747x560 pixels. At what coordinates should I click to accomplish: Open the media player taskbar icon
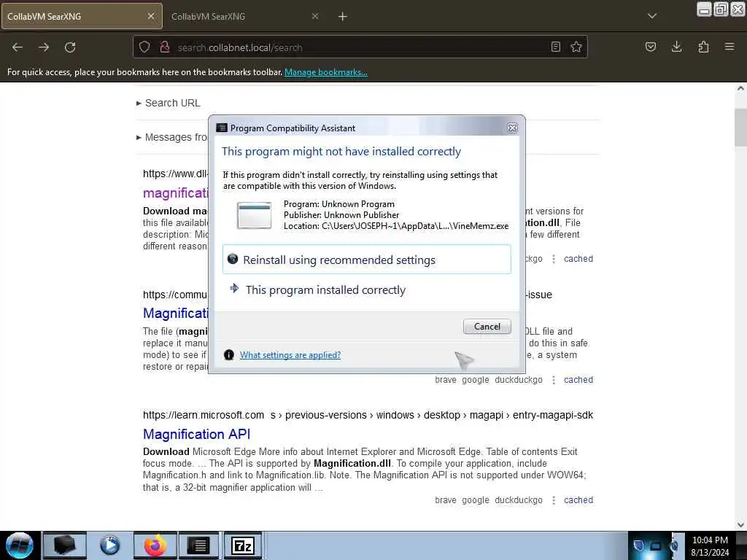[x=109, y=545]
